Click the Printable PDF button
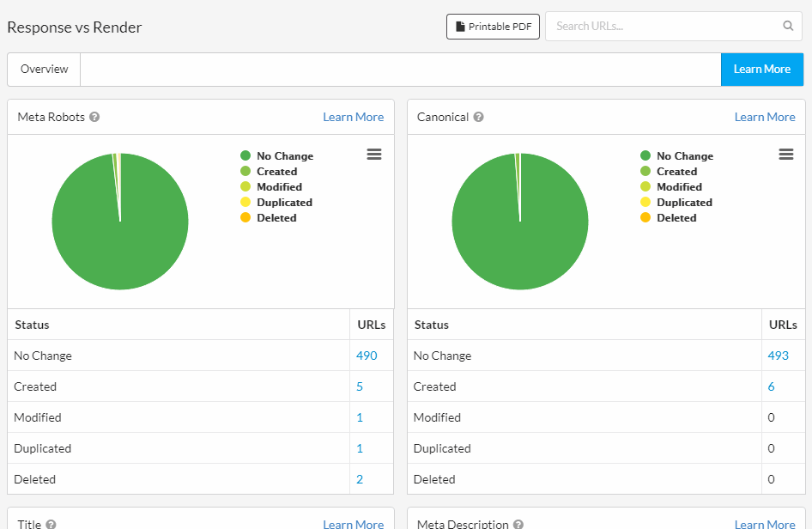The image size is (812, 529). (x=493, y=27)
